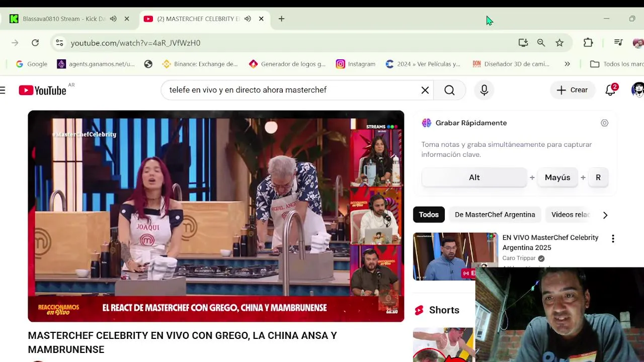
Task: Open the video title MASTERCHEF CELEBRITY EN VIVO
Action: point(182,342)
